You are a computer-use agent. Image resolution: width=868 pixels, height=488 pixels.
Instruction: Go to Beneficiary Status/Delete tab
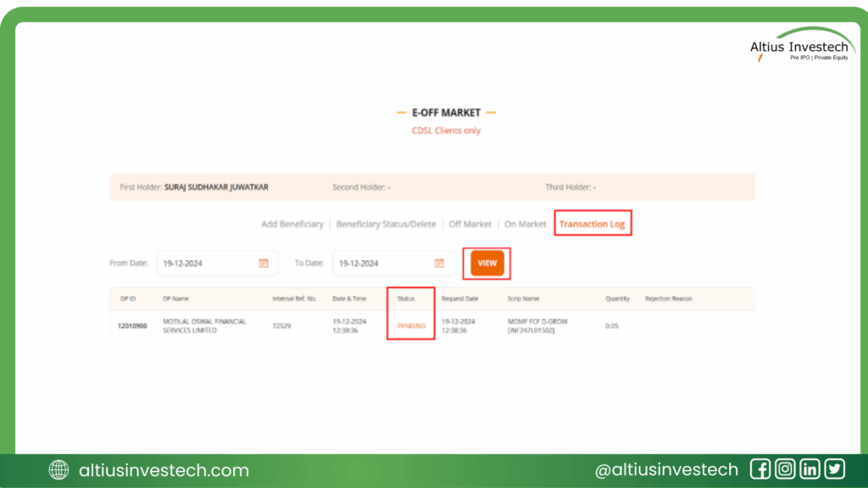click(386, 224)
